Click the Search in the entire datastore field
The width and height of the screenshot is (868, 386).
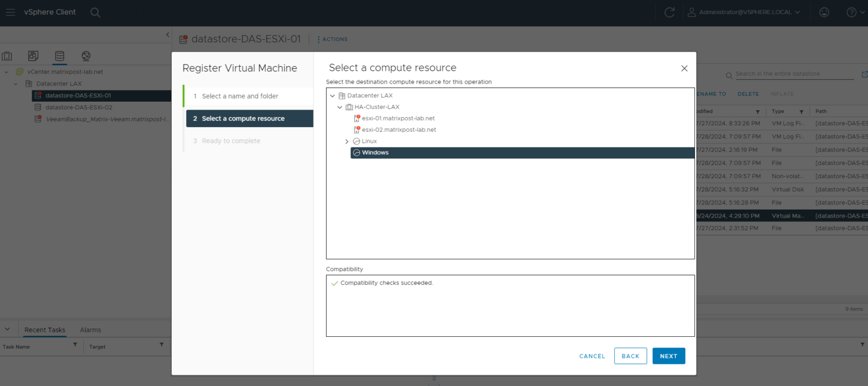point(780,74)
